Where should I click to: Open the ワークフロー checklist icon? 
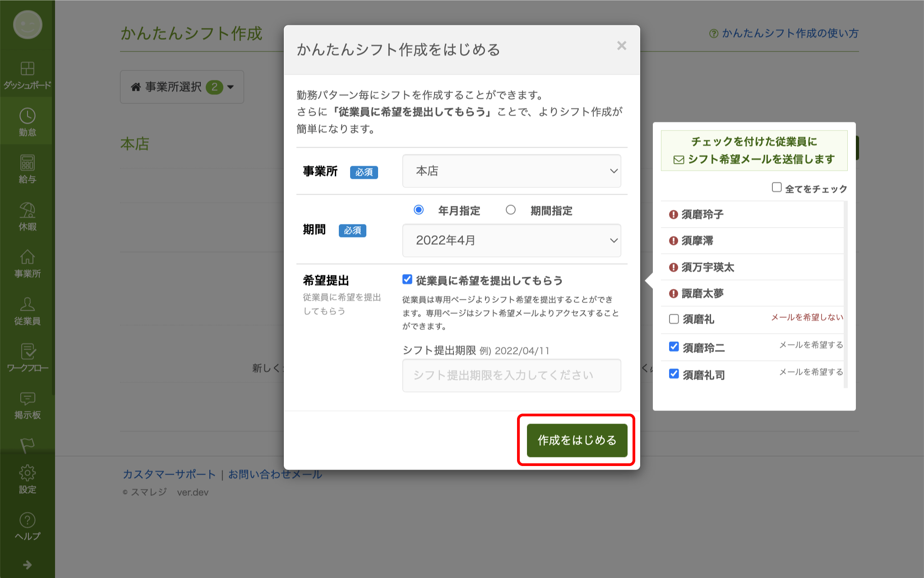tap(28, 351)
